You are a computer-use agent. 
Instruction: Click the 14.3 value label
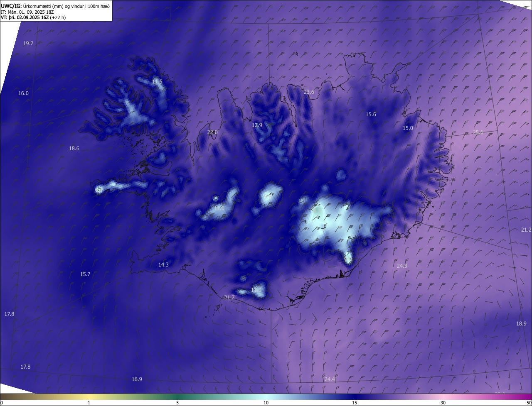[163, 264]
